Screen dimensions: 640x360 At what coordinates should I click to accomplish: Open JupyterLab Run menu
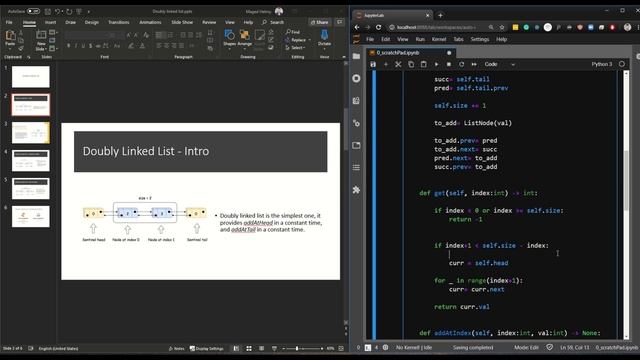coord(420,39)
